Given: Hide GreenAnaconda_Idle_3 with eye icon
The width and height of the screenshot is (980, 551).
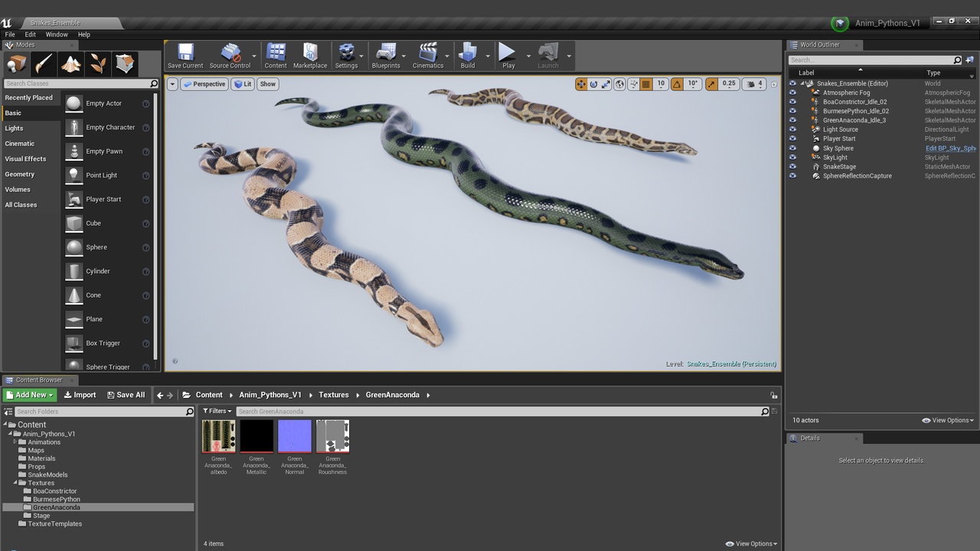Looking at the screenshot, I should click(792, 120).
